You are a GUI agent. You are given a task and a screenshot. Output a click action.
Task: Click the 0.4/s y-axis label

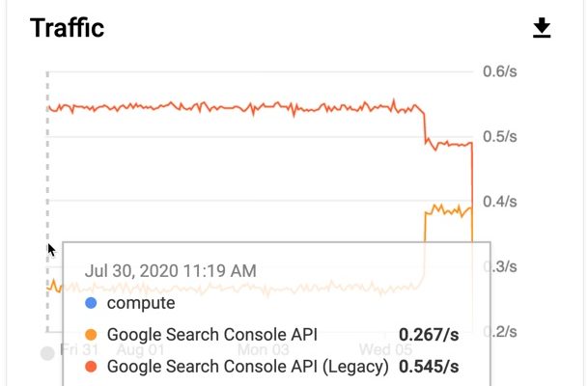(500, 201)
